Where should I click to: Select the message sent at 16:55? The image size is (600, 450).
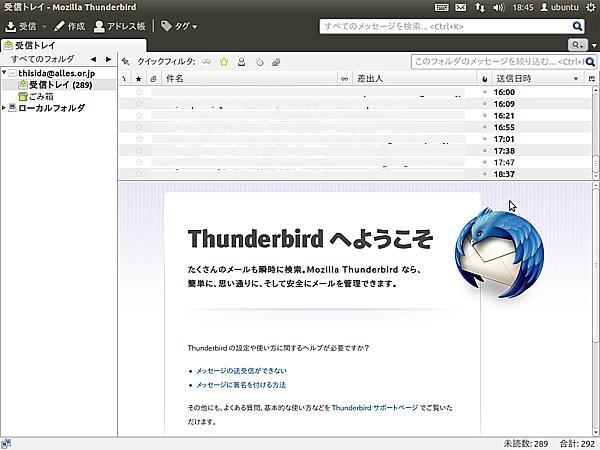[x=355, y=127]
